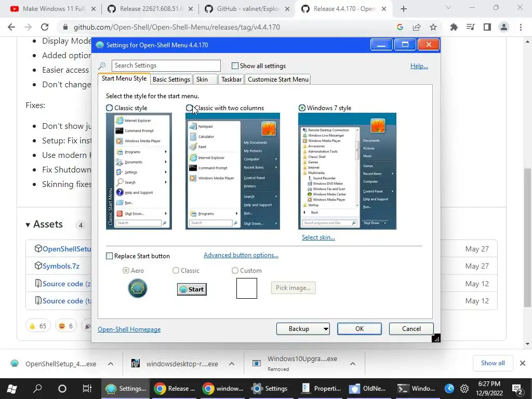The width and height of the screenshot is (532, 399).
Task: Click Classic style preview image
Action: [139, 171]
